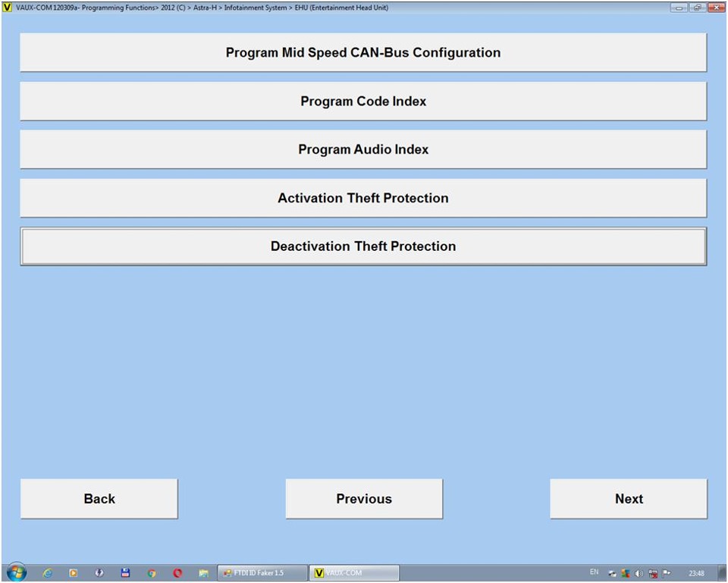Go Back to the main menu
This screenshot has height=583, width=728.
pyautogui.click(x=99, y=499)
